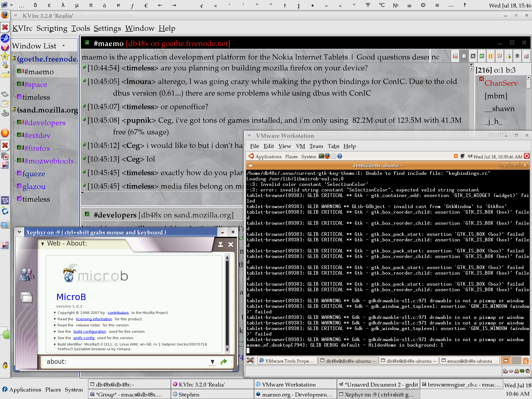The image size is (532, 399).
Task: Toggle the ban editor 'b' button
Action: [473, 56]
